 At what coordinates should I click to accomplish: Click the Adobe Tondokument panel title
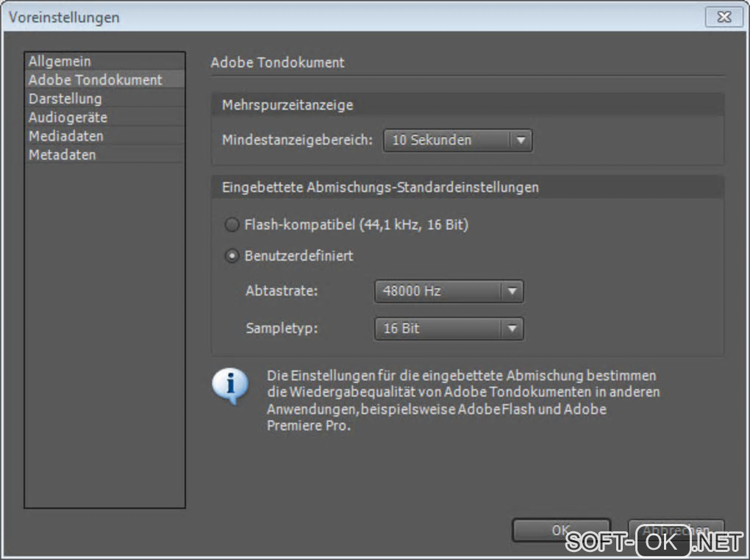point(277,62)
